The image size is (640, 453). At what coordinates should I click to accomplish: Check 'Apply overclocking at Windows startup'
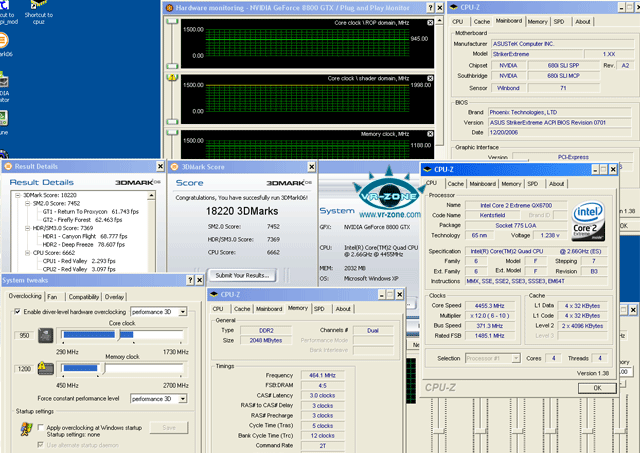(41, 427)
